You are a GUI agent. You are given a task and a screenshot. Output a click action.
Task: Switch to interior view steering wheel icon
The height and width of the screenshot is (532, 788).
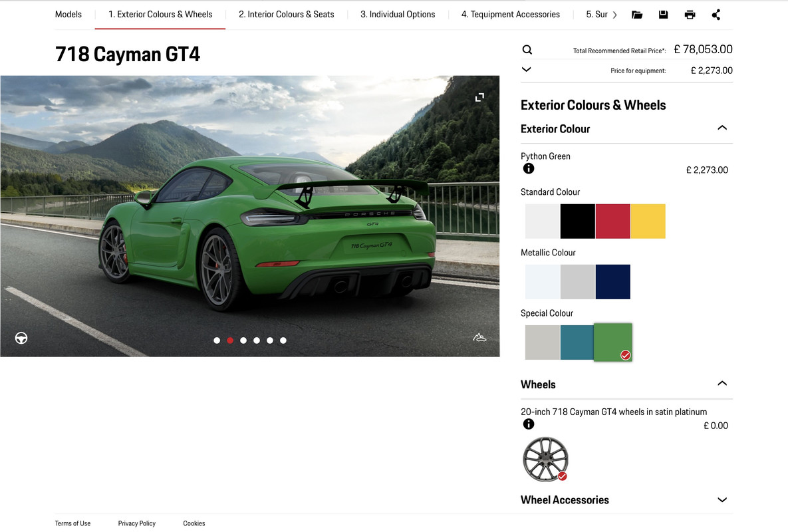21,338
